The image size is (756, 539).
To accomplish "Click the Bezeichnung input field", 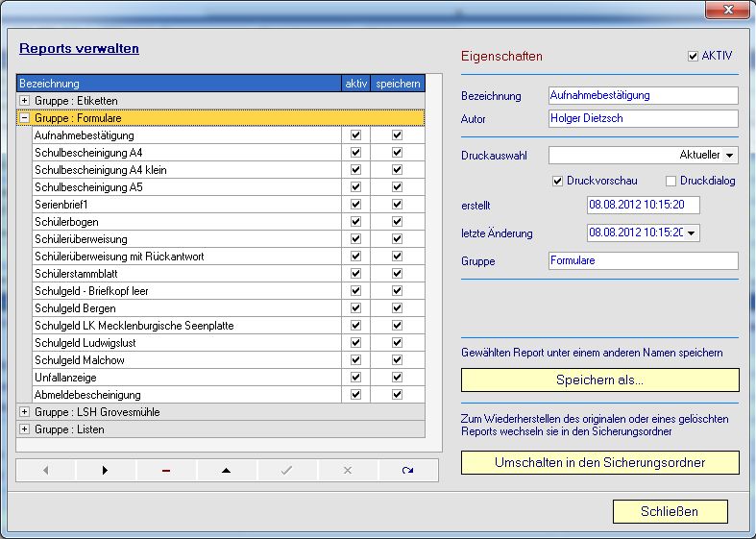I will point(644,95).
